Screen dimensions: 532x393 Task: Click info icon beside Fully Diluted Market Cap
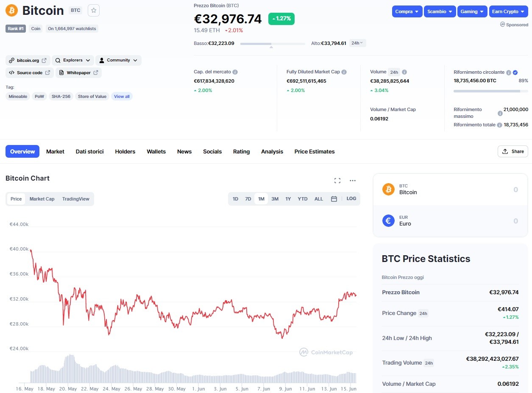[344, 72]
